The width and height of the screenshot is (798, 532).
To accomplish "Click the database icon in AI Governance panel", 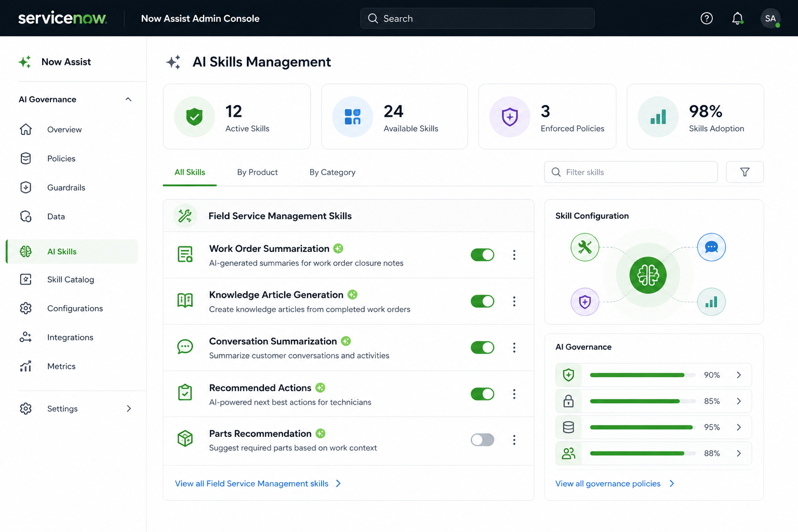I will [568, 427].
